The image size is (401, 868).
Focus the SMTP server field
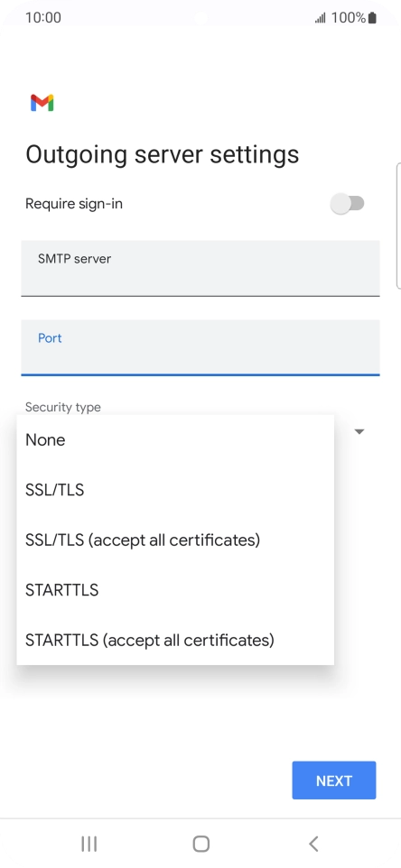point(200,269)
